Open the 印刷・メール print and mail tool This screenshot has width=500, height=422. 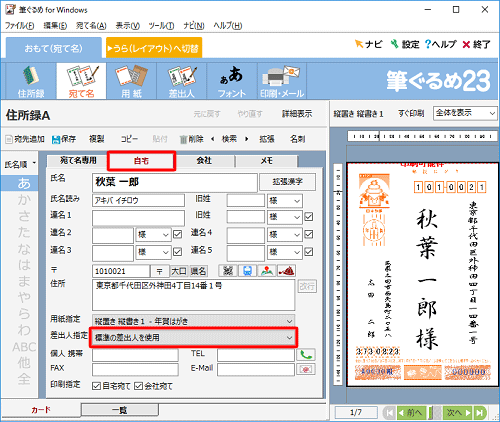coord(282,81)
